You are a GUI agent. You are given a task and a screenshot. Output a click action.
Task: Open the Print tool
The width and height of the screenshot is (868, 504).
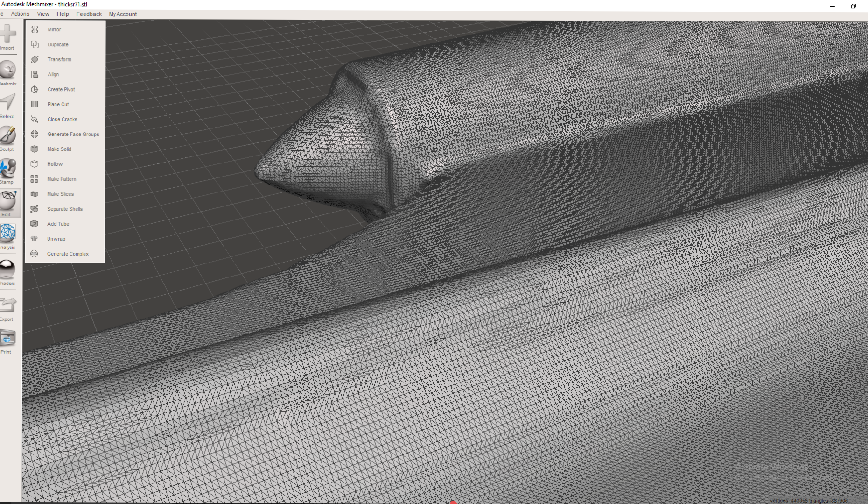[x=8, y=341]
